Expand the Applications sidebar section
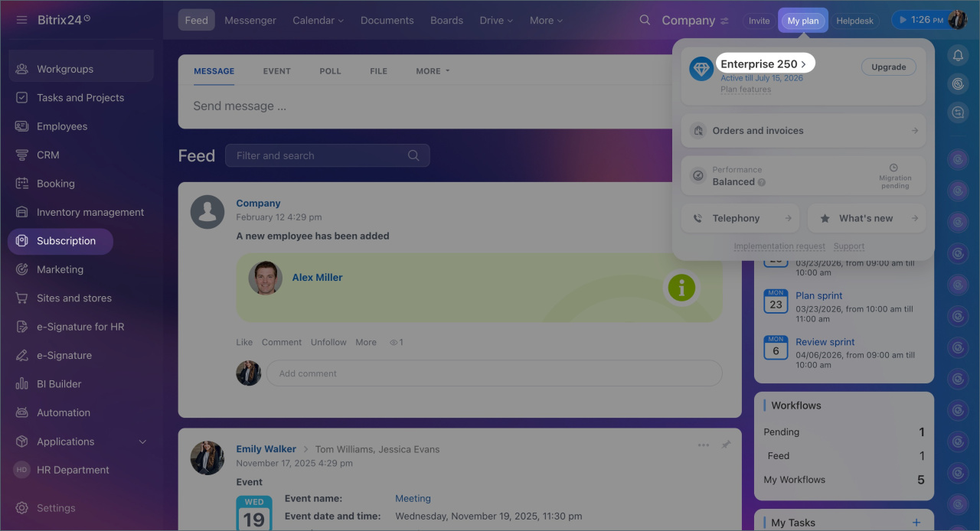Viewport: 980px width, 531px height. [x=142, y=441]
